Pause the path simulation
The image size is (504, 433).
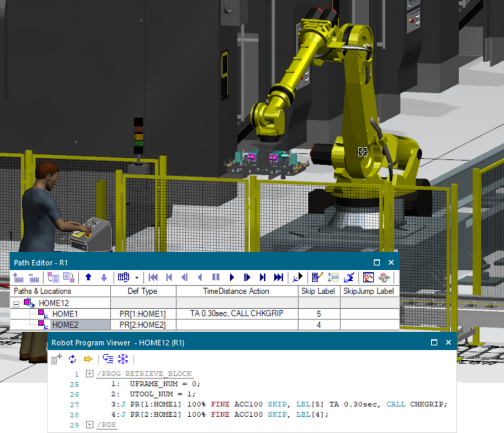[216, 277]
